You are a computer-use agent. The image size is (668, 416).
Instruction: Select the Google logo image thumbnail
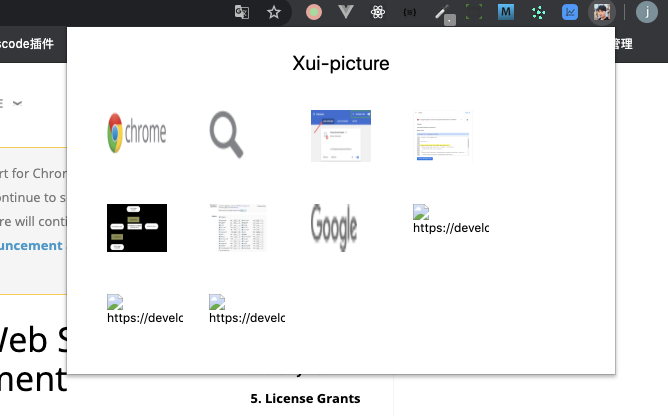pos(334,228)
